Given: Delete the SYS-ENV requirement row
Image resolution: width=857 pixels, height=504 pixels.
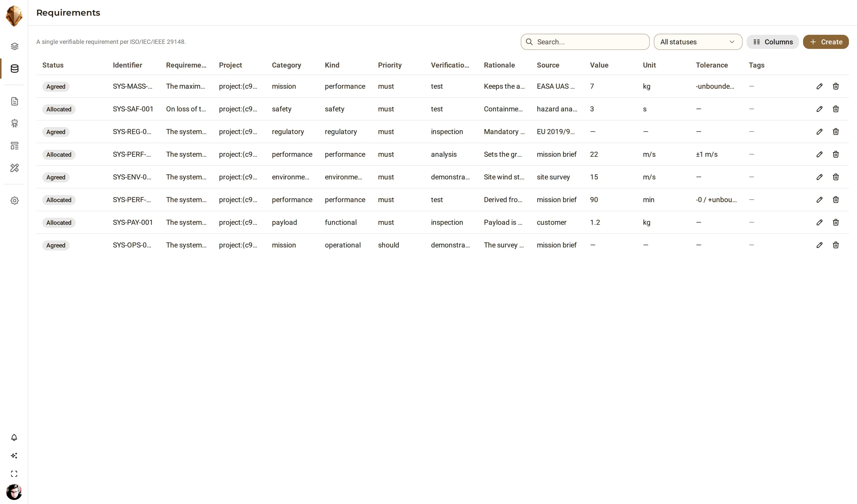Looking at the screenshot, I should coord(836,177).
